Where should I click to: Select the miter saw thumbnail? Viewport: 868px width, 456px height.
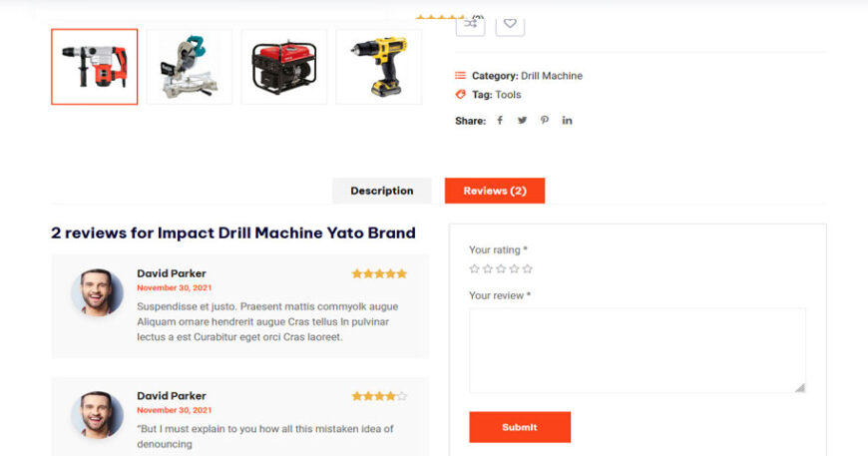pos(190,67)
